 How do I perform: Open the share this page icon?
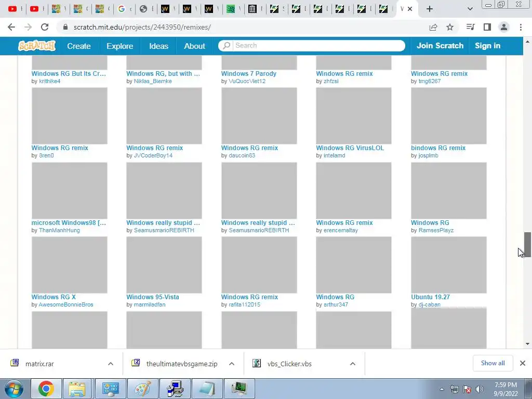point(433,27)
